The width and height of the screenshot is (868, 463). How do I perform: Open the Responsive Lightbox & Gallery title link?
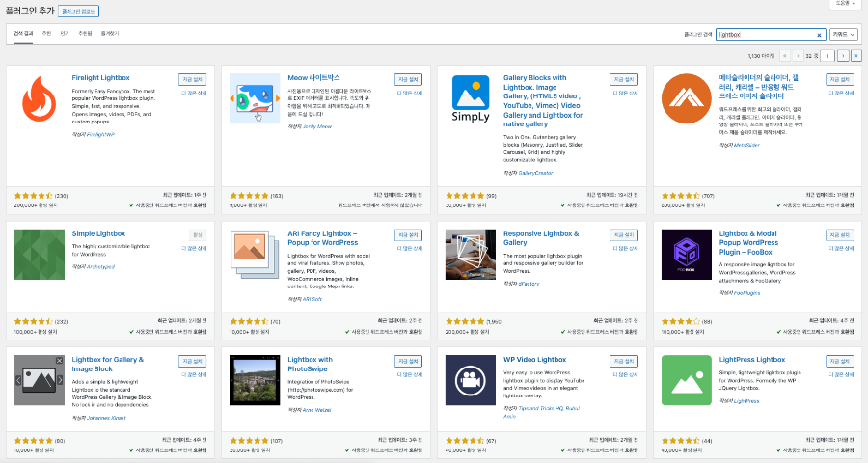pos(541,238)
